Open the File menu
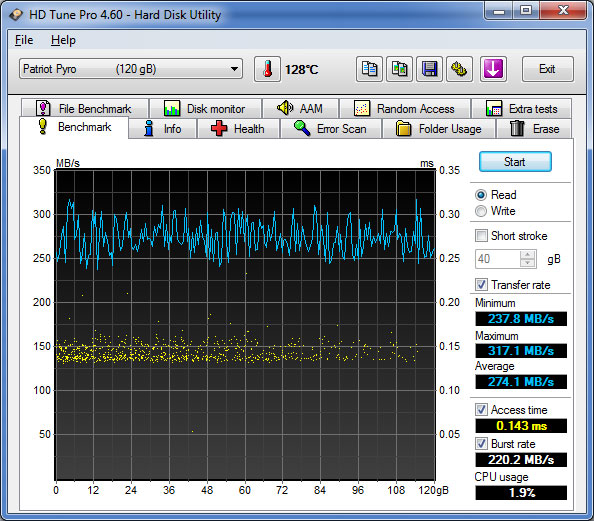This screenshot has height=521, width=594. pyautogui.click(x=24, y=40)
